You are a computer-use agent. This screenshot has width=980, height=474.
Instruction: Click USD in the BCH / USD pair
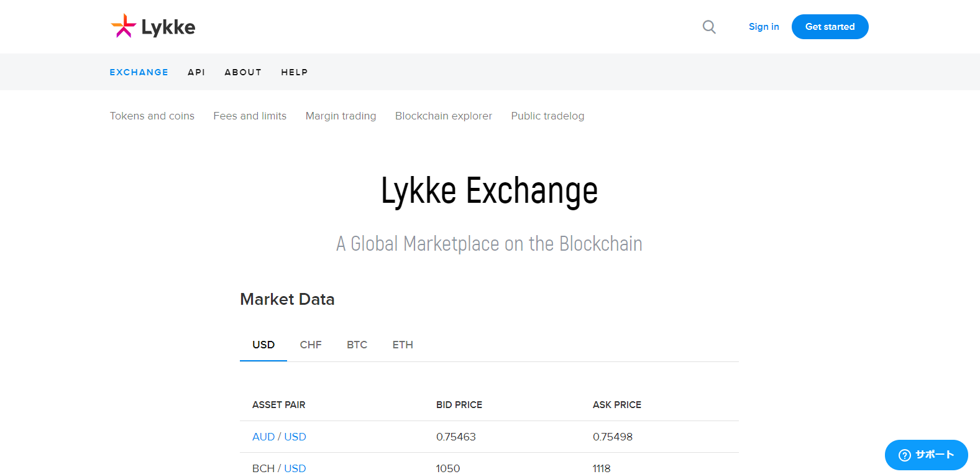pos(295,468)
